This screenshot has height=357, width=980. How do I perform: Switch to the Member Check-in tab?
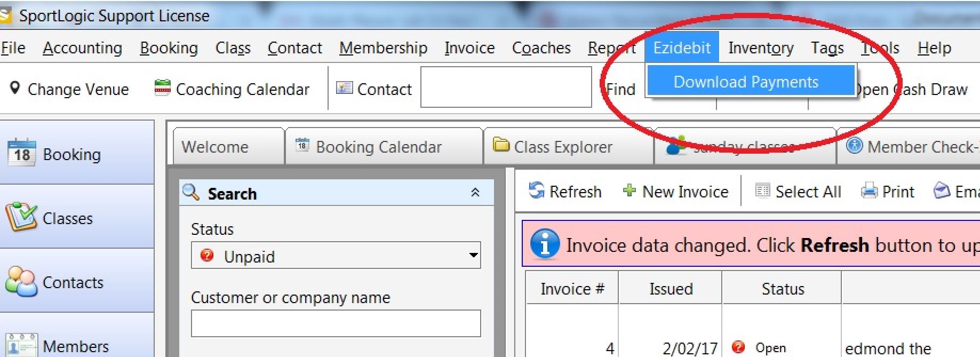[909, 146]
